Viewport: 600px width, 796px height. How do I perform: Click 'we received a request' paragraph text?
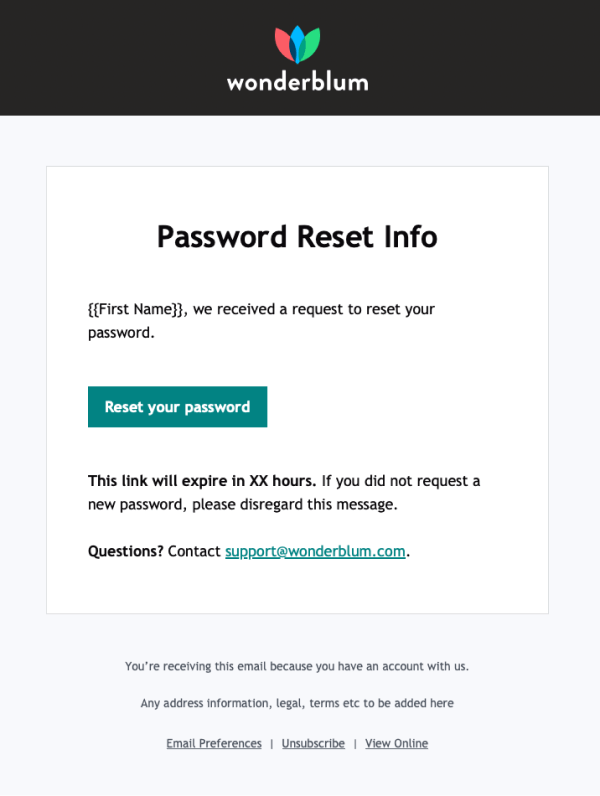point(261,321)
